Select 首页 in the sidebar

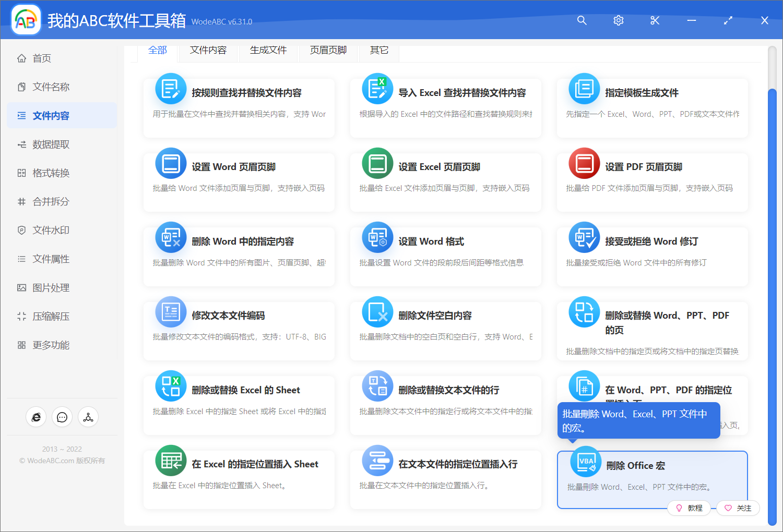pos(42,58)
